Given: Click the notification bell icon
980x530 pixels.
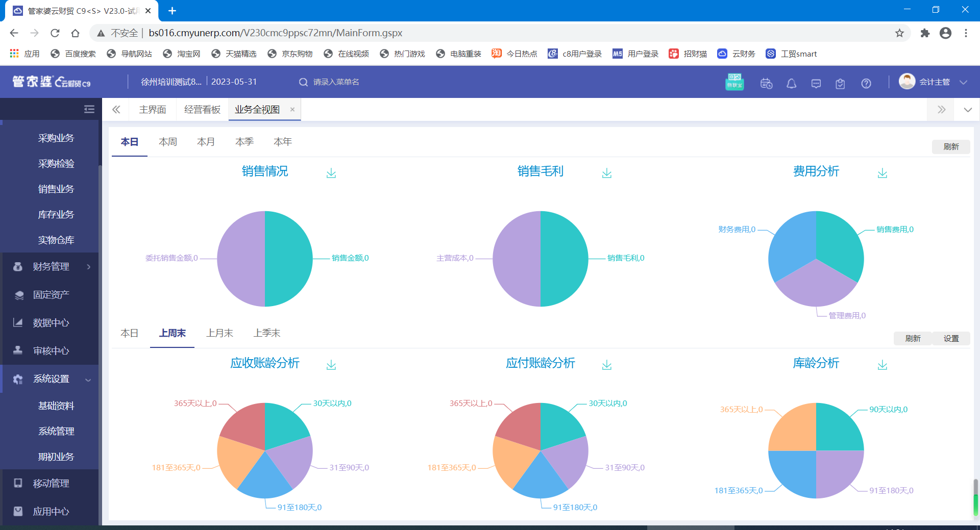Looking at the screenshot, I should [791, 83].
